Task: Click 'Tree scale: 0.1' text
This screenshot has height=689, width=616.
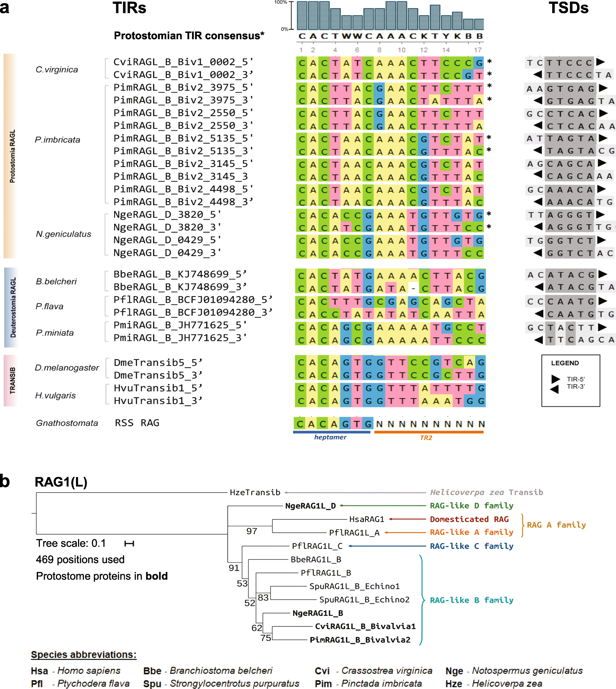Action: [x=71, y=543]
